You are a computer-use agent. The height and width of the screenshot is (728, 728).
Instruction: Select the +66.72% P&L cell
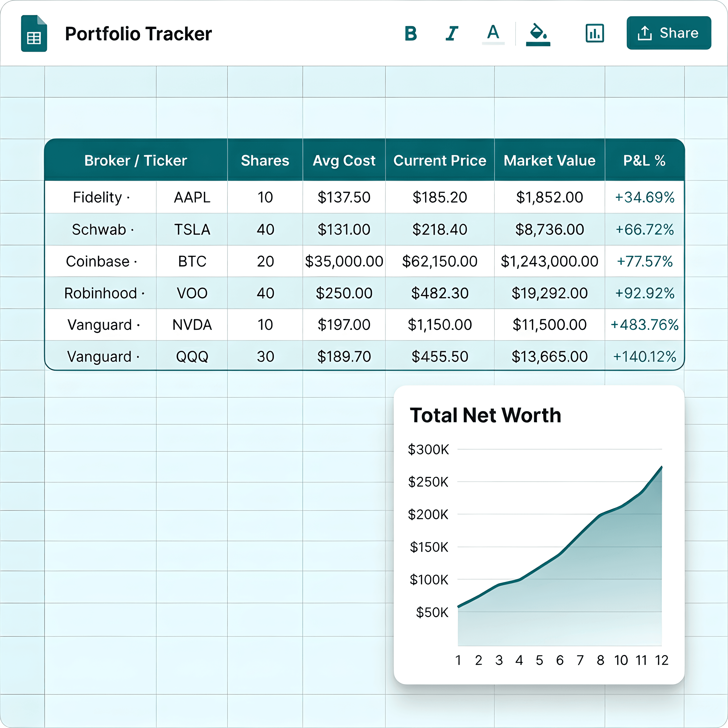coord(644,229)
